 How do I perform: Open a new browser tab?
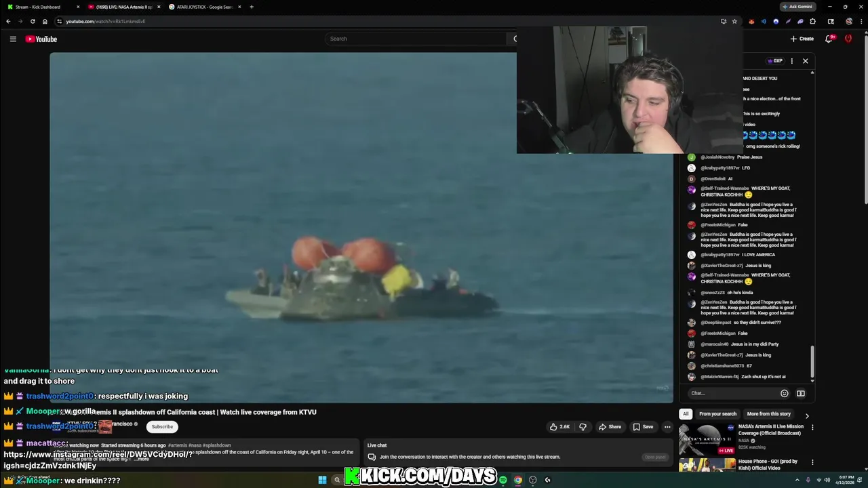(x=252, y=7)
